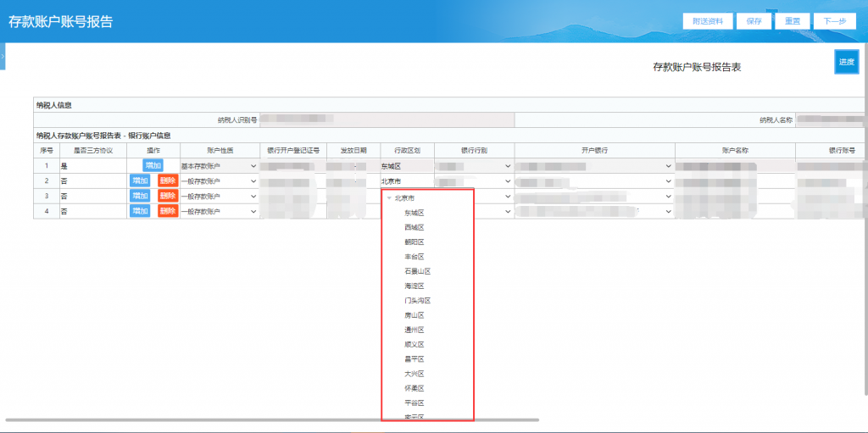
Task: Click the horizontal scrollbar at bottom
Action: tap(271, 420)
